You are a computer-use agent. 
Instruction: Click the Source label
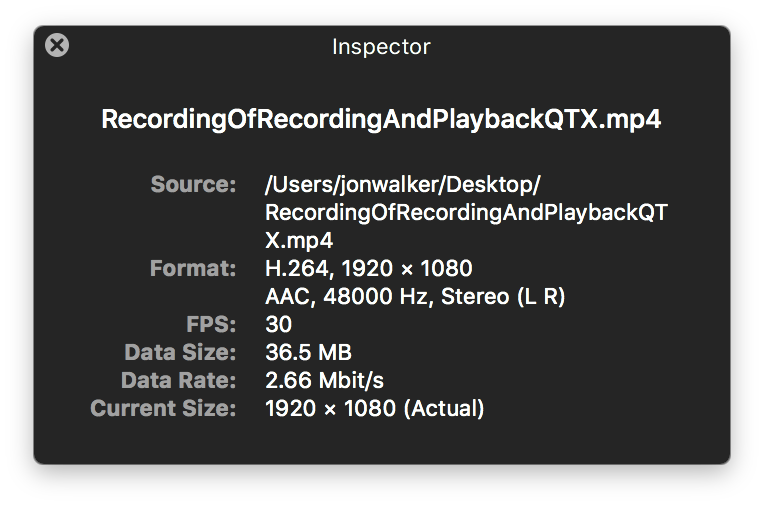193,184
